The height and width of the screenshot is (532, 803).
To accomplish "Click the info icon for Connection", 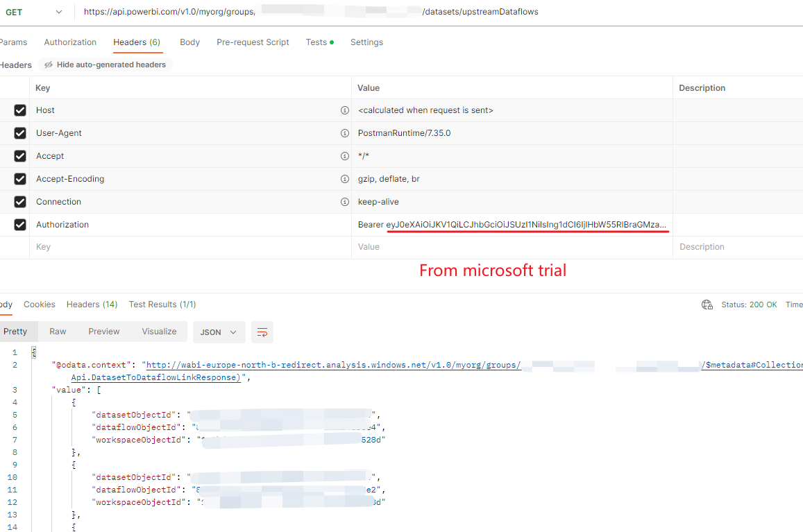I will click(345, 202).
